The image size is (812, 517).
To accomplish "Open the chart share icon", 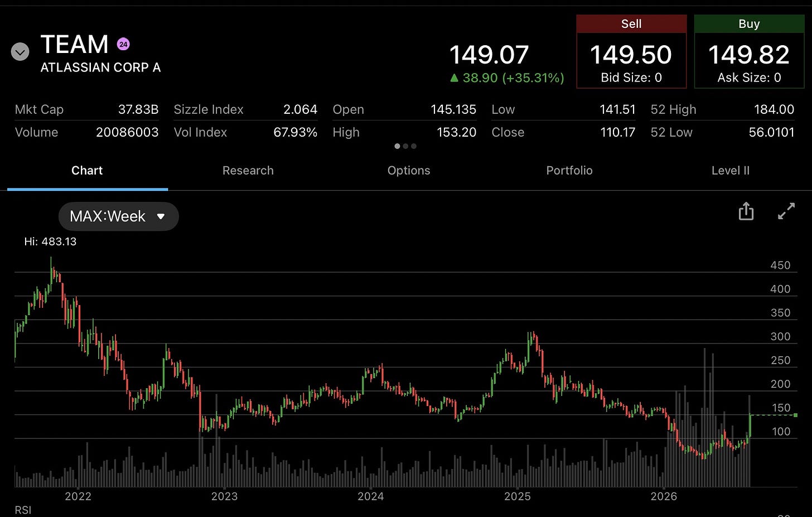I will 746,211.
